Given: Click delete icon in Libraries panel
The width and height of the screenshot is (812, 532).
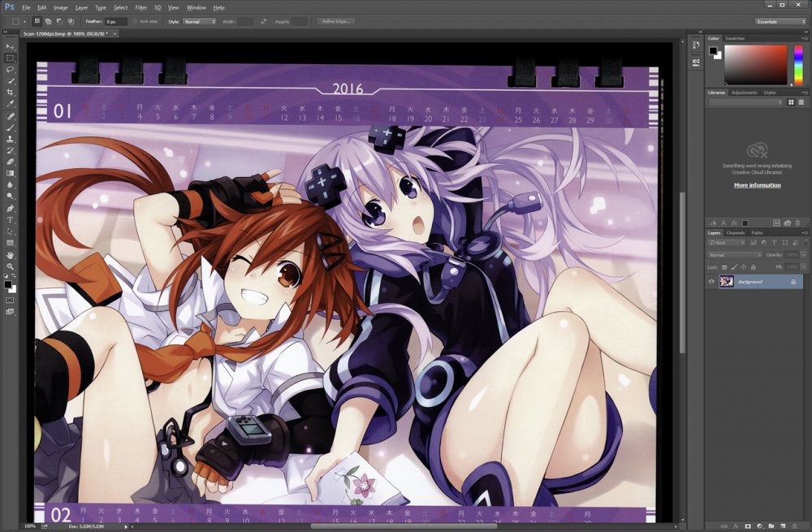Looking at the screenshot, I should point(798,223).
